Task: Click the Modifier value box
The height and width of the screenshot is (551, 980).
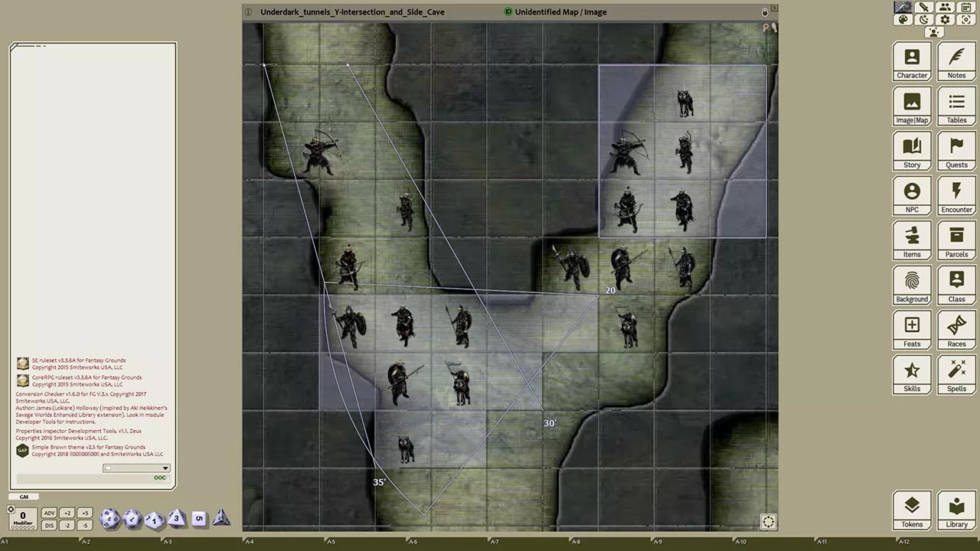Action: click(x=23, y=518)
